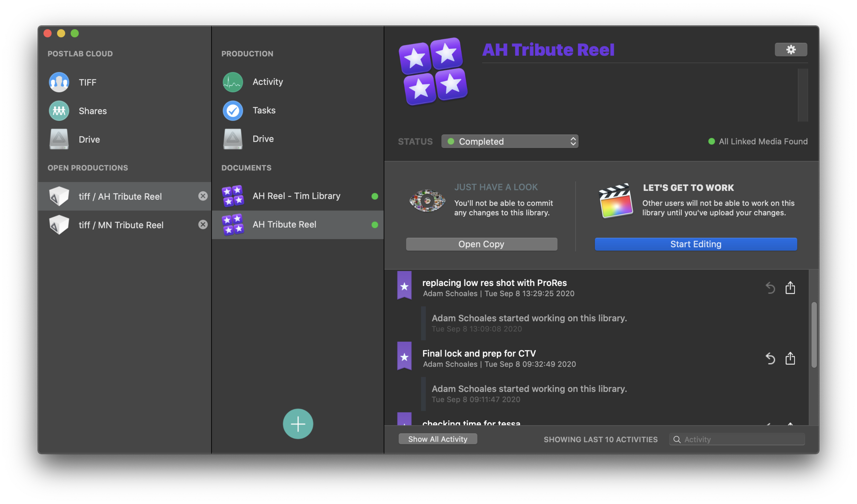
Task: Open the TIFF team item
Action: (87, 83)
